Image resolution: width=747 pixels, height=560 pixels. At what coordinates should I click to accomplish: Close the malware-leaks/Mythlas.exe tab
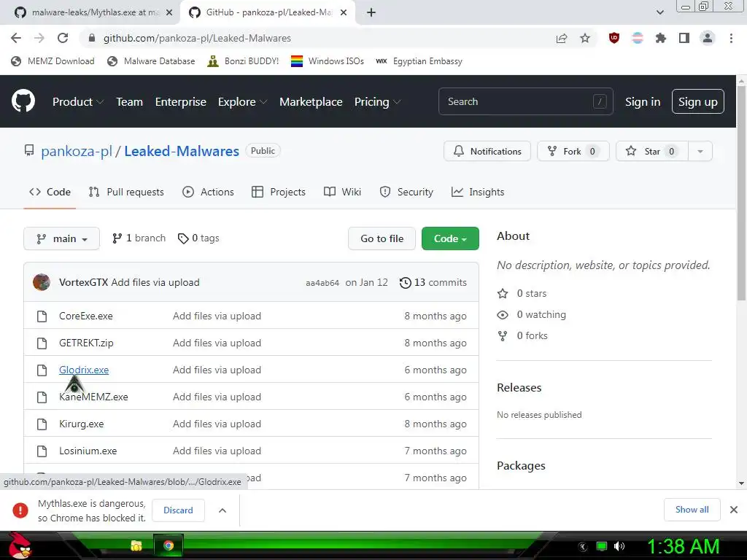coord(169,12)
